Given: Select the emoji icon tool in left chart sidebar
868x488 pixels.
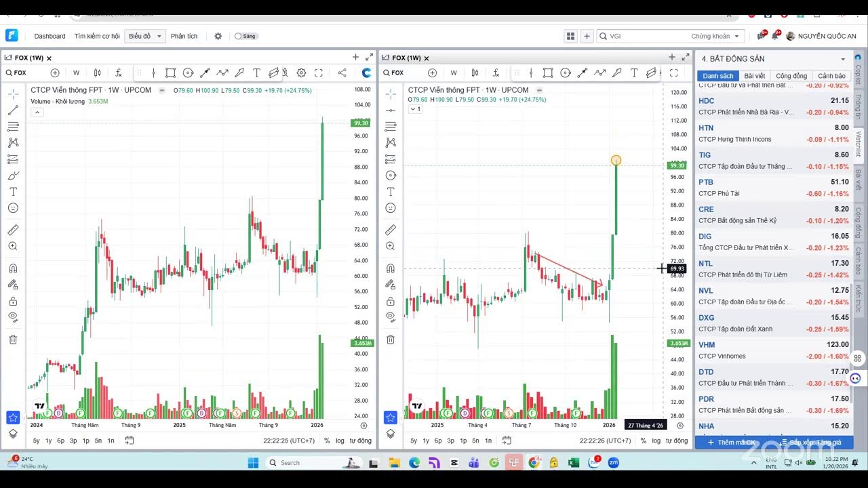Looking at the screenshot, I should coord(13,208).
